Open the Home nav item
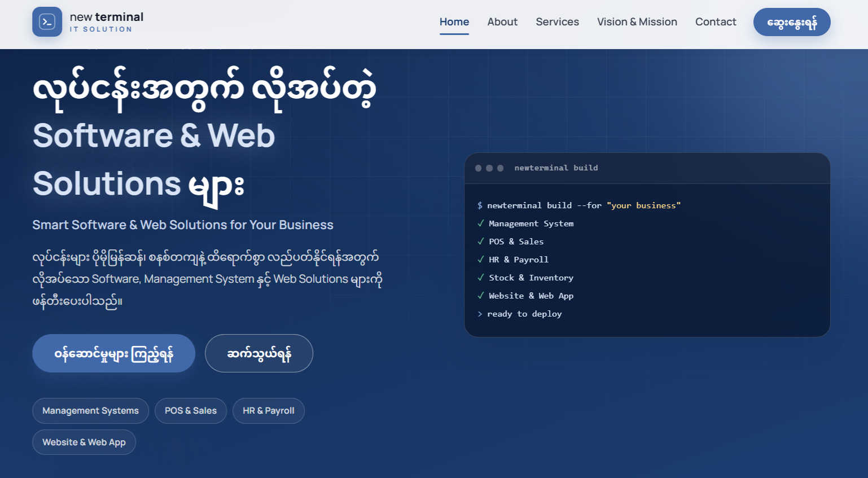Image resolution: width=868 pixels, height=478 pixels. 454,22
